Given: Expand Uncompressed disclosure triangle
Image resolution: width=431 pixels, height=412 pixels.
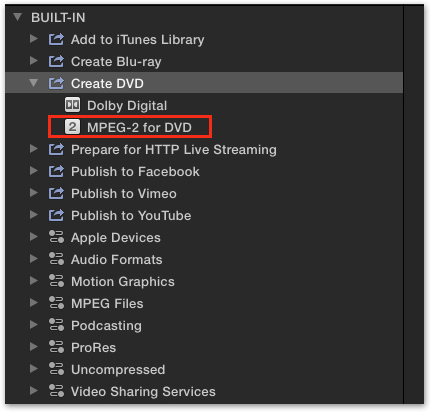Looking at the screenshot, I should click(x=34, y=369).
